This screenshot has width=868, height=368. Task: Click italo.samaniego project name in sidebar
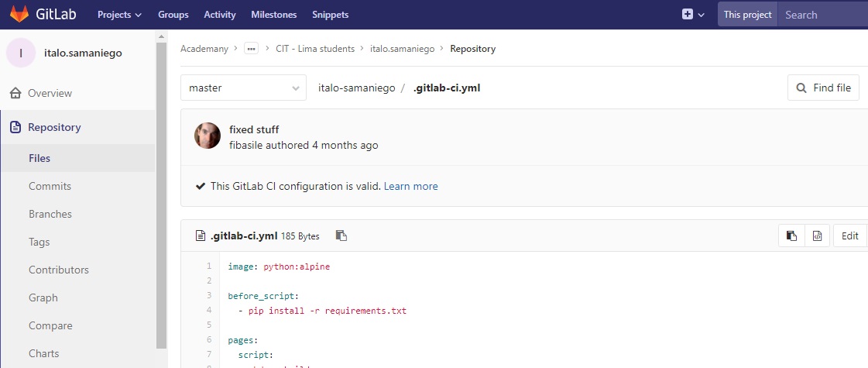point(83,53)
